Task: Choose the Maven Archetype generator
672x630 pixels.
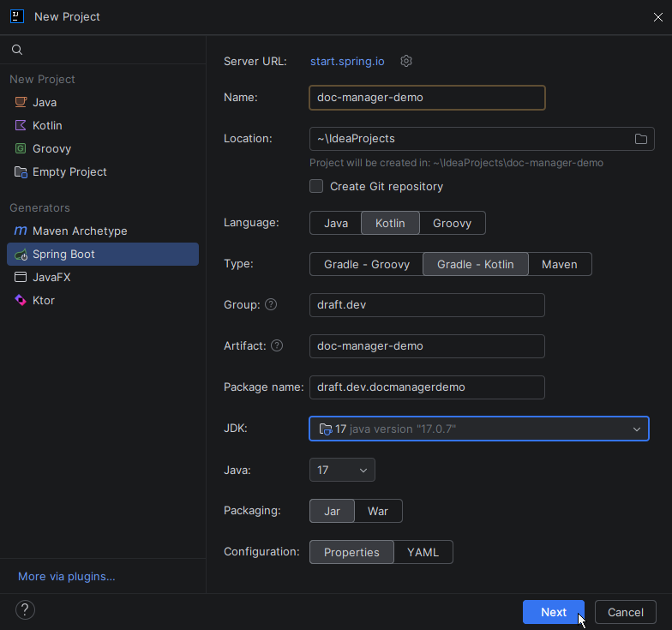Action: pyautogui.click(x=103, y=231)
